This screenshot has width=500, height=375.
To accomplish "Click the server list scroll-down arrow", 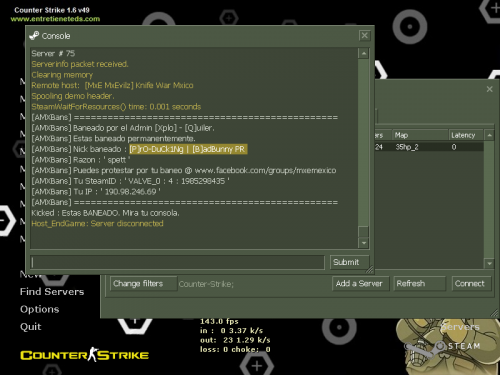I will [x=489, y=263].
